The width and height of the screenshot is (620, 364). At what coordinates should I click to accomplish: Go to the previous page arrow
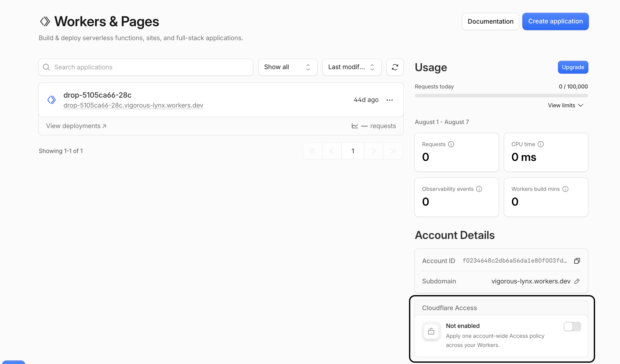pos(332,151)
